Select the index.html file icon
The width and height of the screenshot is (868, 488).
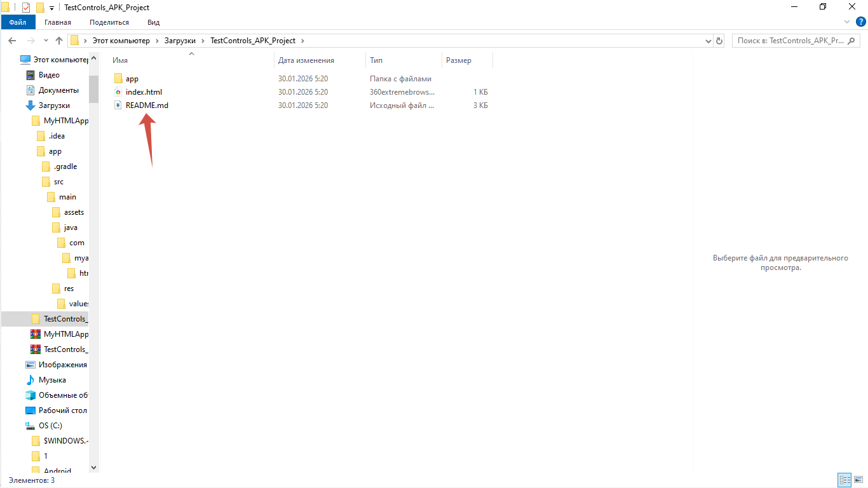(118, 92)
